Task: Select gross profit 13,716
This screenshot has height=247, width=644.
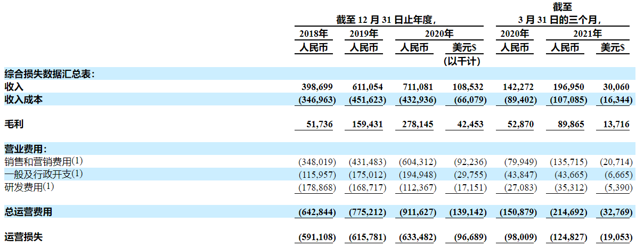Action: click(616, 125)
